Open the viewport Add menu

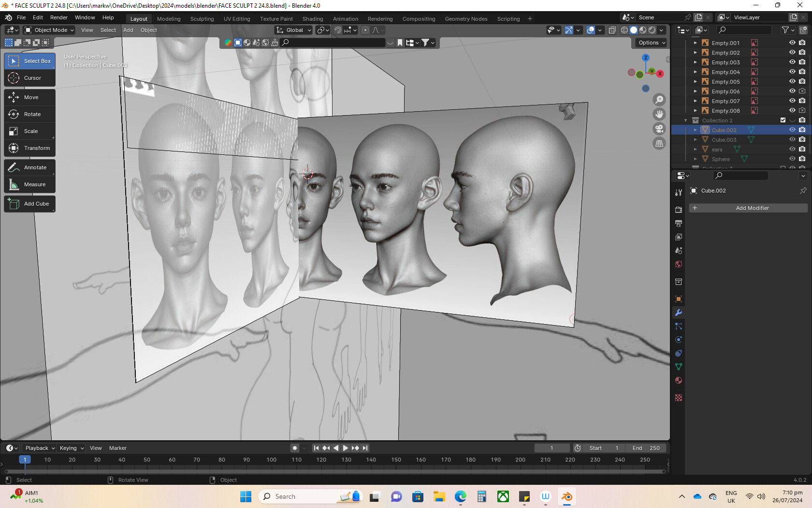(128, 30)
